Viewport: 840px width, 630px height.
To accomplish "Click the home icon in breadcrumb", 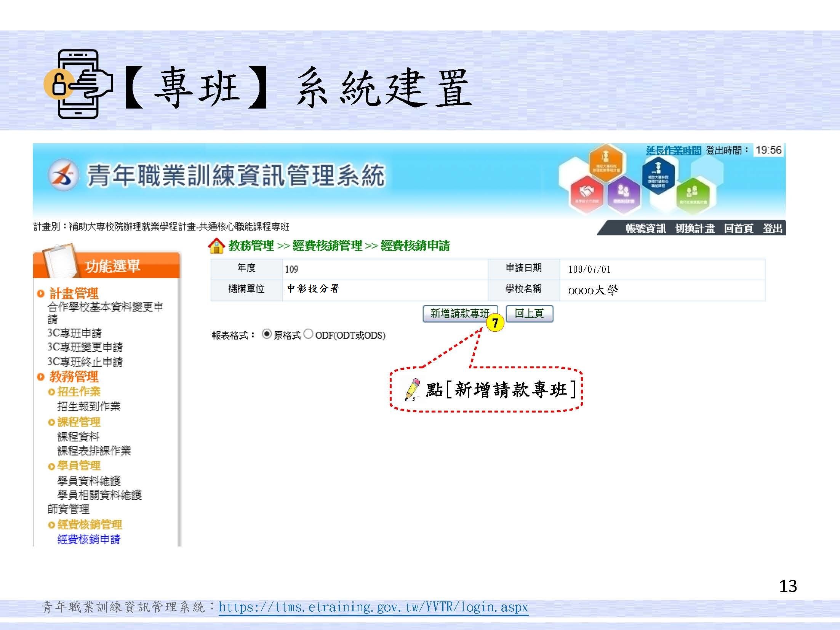I will click(216, 246).
